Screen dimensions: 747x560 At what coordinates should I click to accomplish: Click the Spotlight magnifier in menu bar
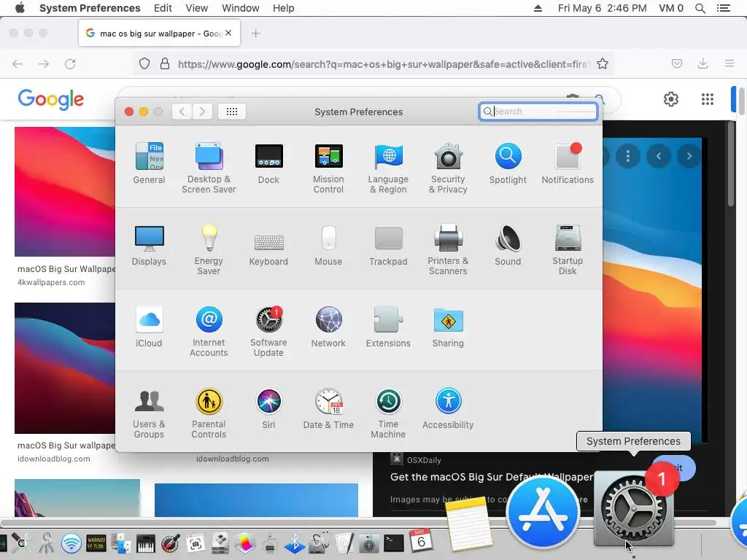click(x=700, y=8)
